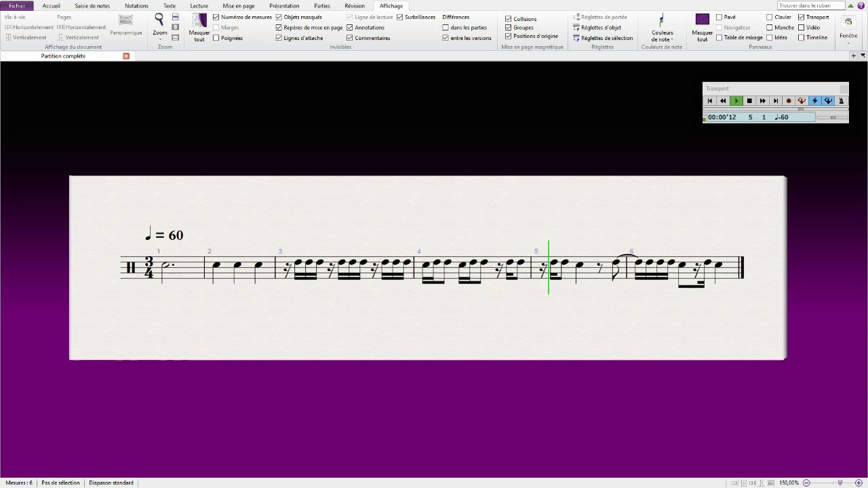Toggle Repères de mise en page checkbox

[279, 28]
